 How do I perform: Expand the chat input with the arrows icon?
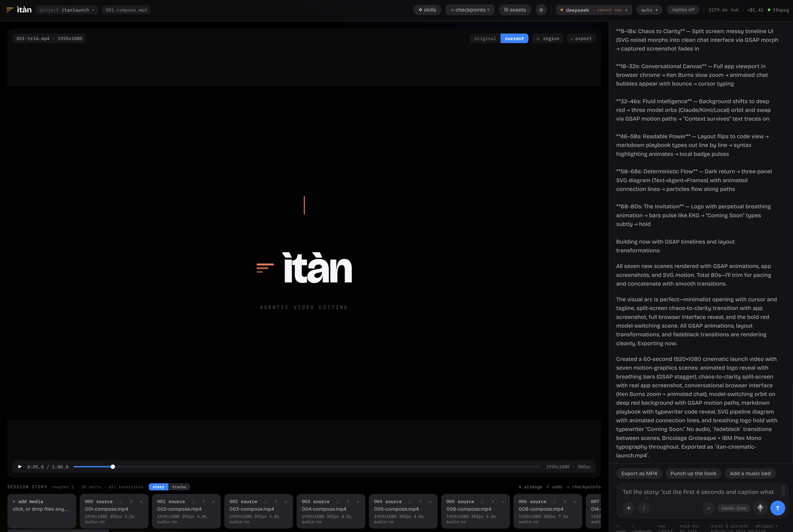pos(709,508)
